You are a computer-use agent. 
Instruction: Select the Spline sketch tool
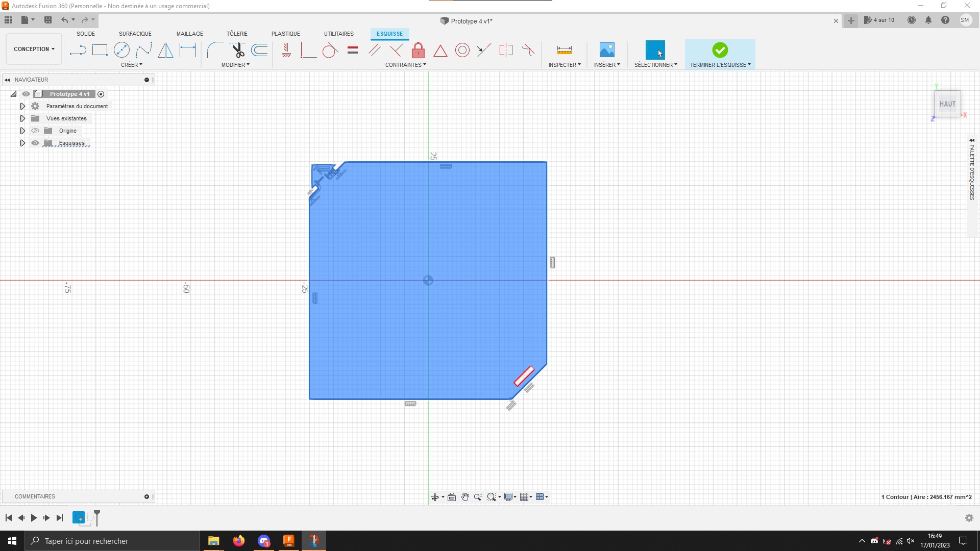click(x=144, y=50)
